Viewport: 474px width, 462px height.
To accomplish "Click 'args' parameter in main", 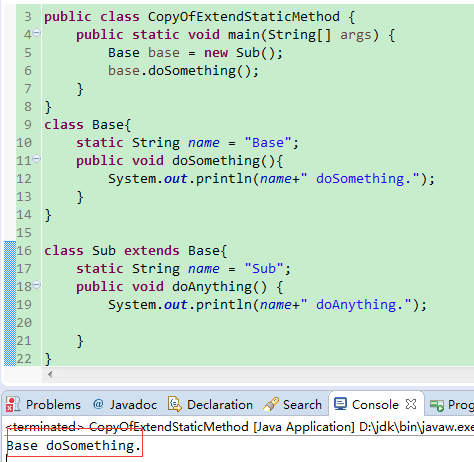I will (x=355, y=35).
